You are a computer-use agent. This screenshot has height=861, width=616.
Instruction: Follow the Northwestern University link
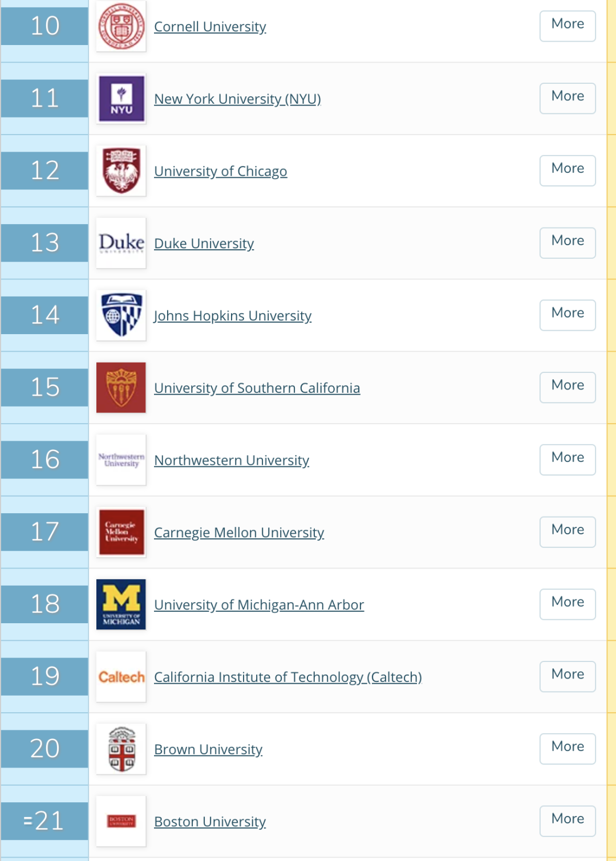point(232,460)
